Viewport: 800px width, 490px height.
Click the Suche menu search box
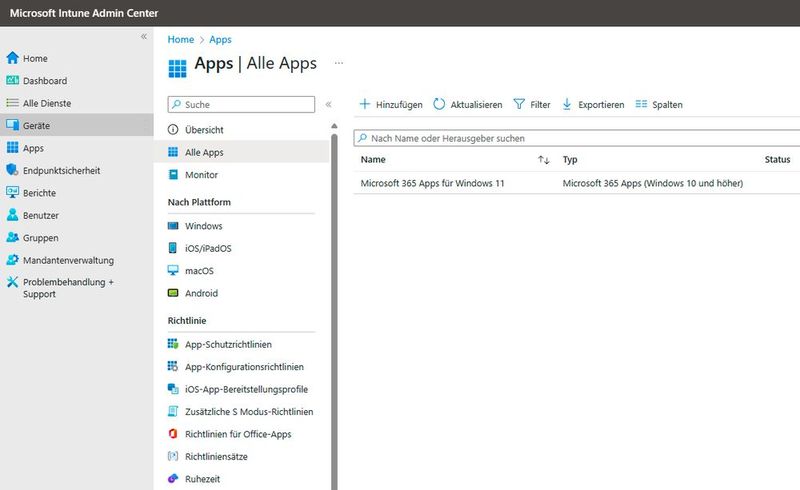pyautogui.click(x=241, y=104)
